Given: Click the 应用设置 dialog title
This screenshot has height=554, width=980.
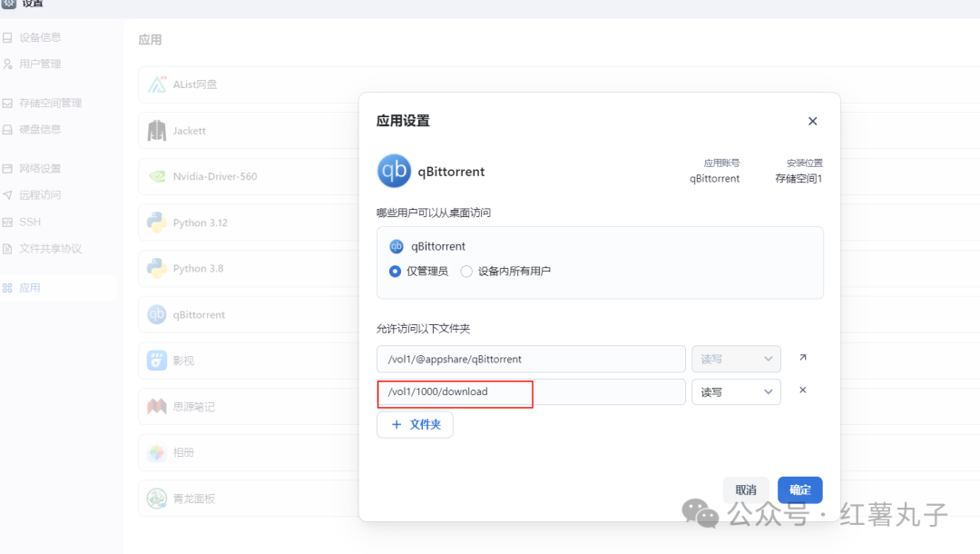Looking at the screenshot, I should (403, 122).
